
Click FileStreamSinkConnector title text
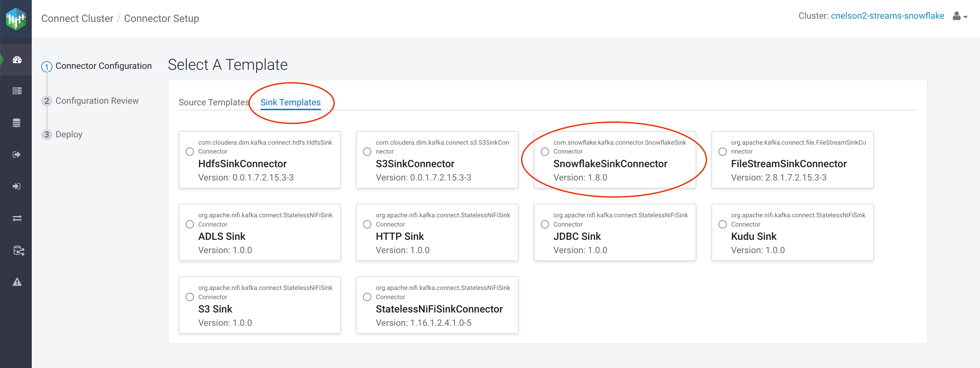789,164
